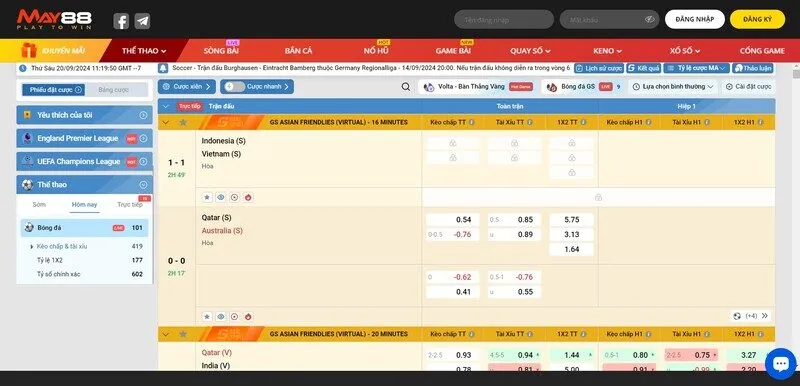Viewport: 800px width, 386px height.
Task: Click the Đăng Ký button
Action: (x=757, y=19)
